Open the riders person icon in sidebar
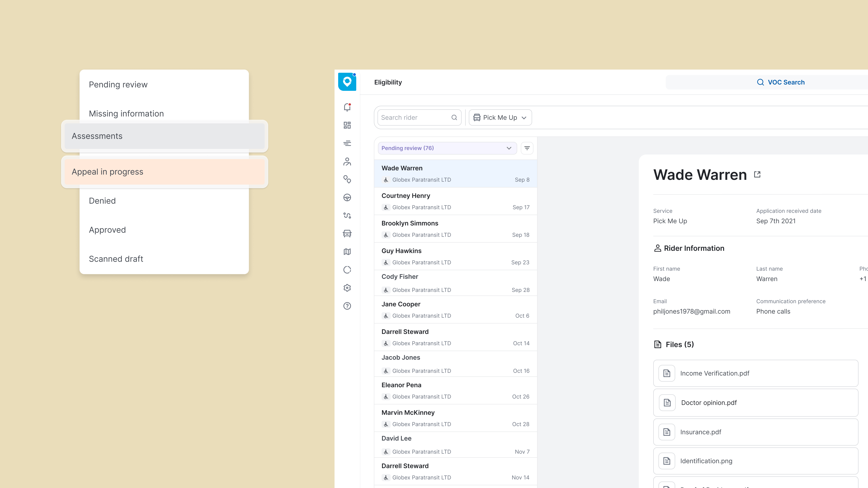Viewport: 868px width, 488px height. pyautogui.click(x=347, y=162)
